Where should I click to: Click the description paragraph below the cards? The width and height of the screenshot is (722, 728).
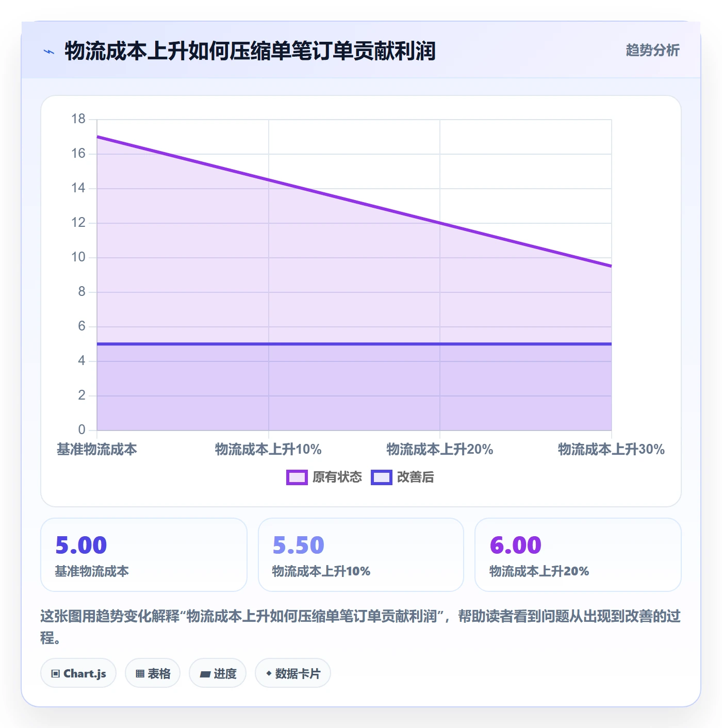coord(361,626)
